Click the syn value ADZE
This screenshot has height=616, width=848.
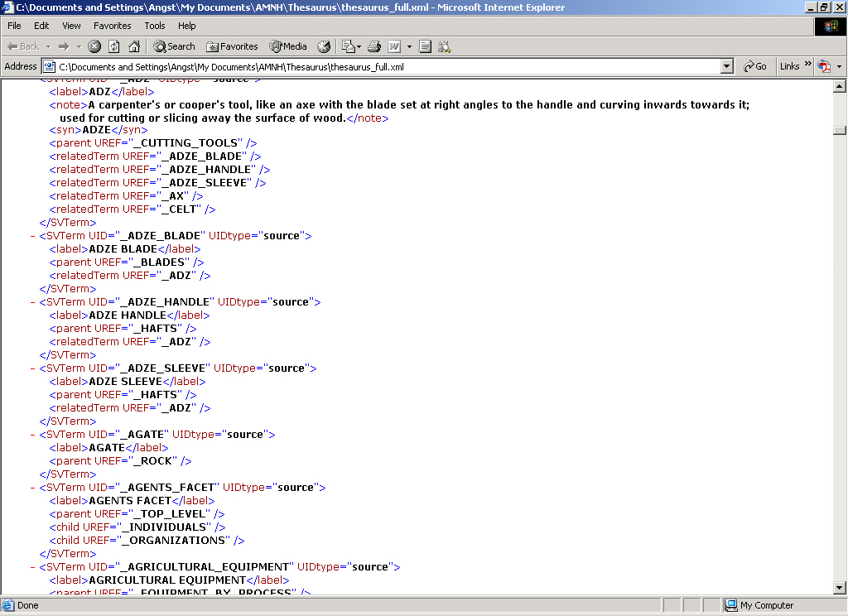tap(96, 130)
